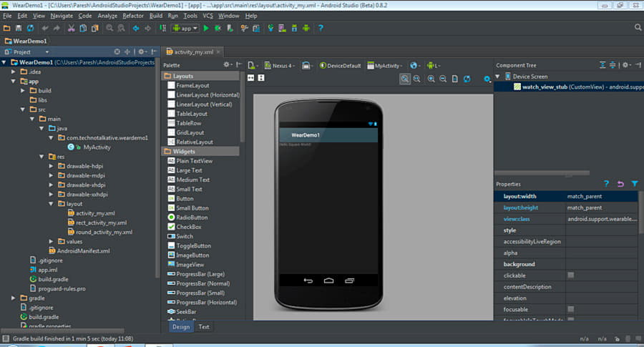Click the Cut scissors icon in toolbar
Screen dimensions: 644x347
click(71, 29)
